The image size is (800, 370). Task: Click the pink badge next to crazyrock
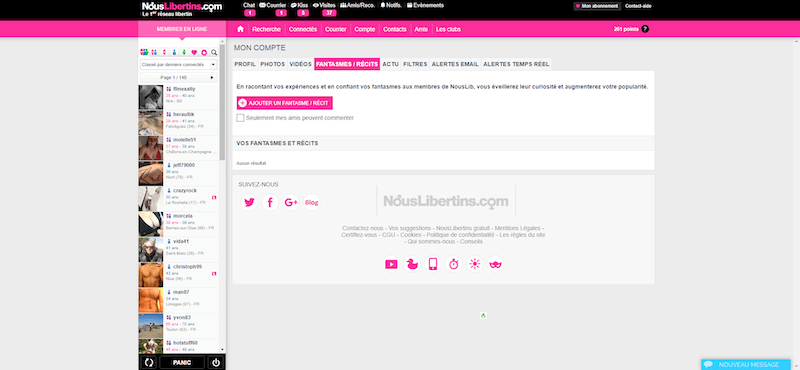coord(214,198)
